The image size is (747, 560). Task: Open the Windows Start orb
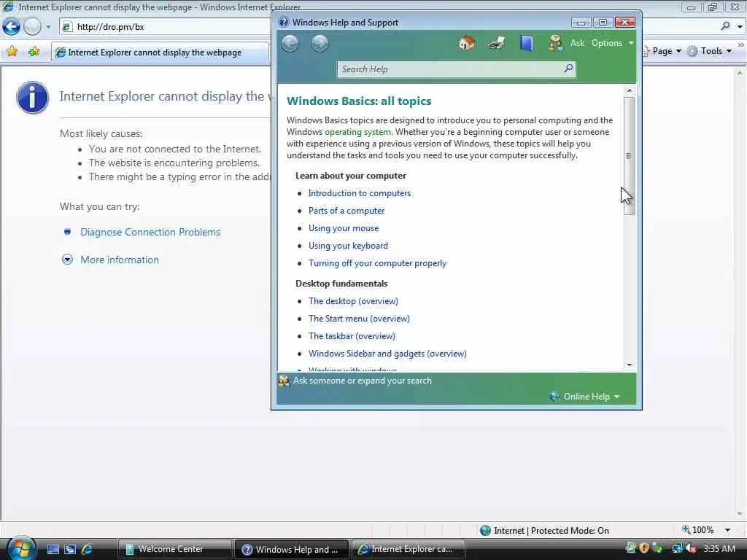(x=20, y=548)
